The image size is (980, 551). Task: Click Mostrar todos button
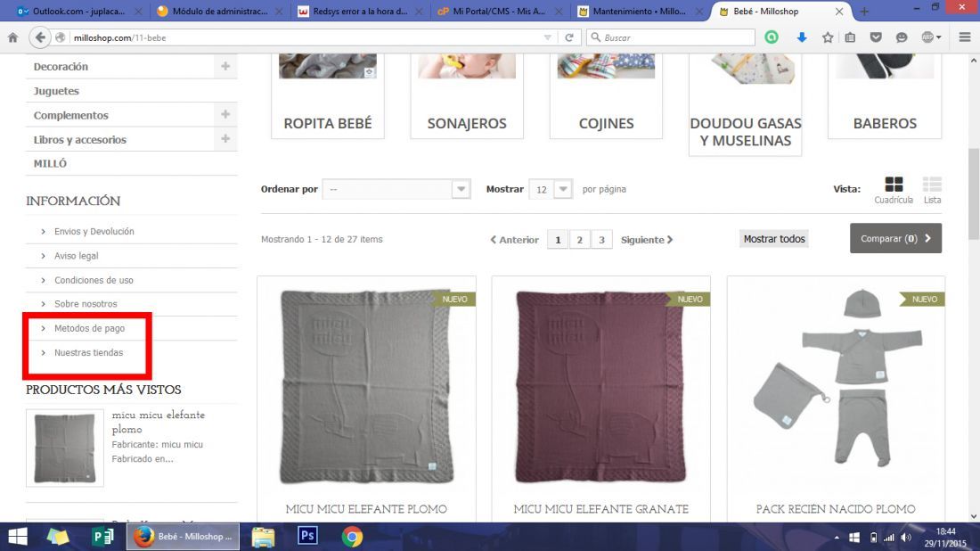773,238
